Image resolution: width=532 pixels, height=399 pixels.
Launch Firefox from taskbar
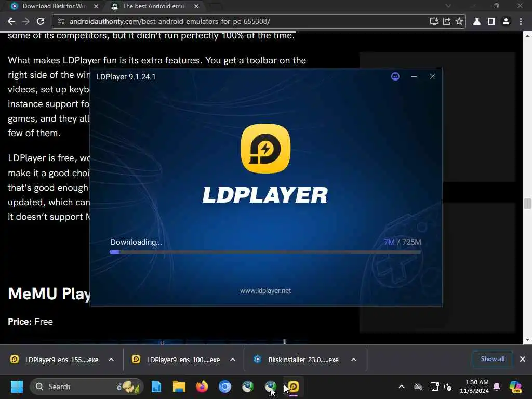(202, 387)
